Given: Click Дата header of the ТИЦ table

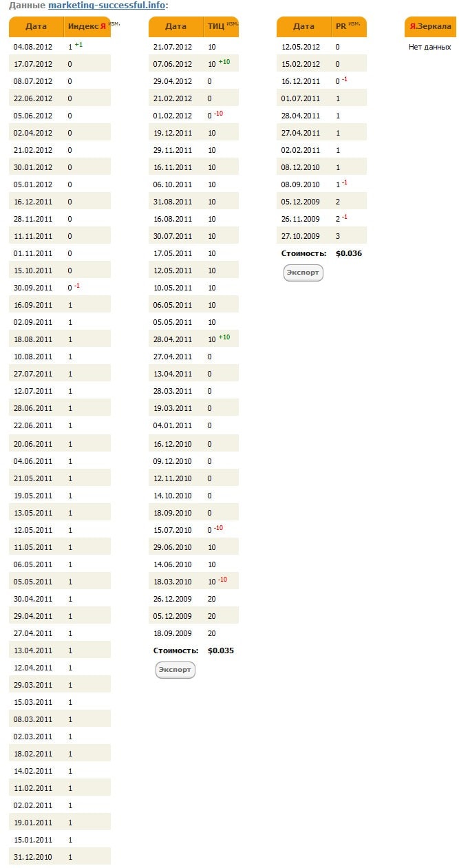Looking at the screenshot, I should [x=176, y=27].
